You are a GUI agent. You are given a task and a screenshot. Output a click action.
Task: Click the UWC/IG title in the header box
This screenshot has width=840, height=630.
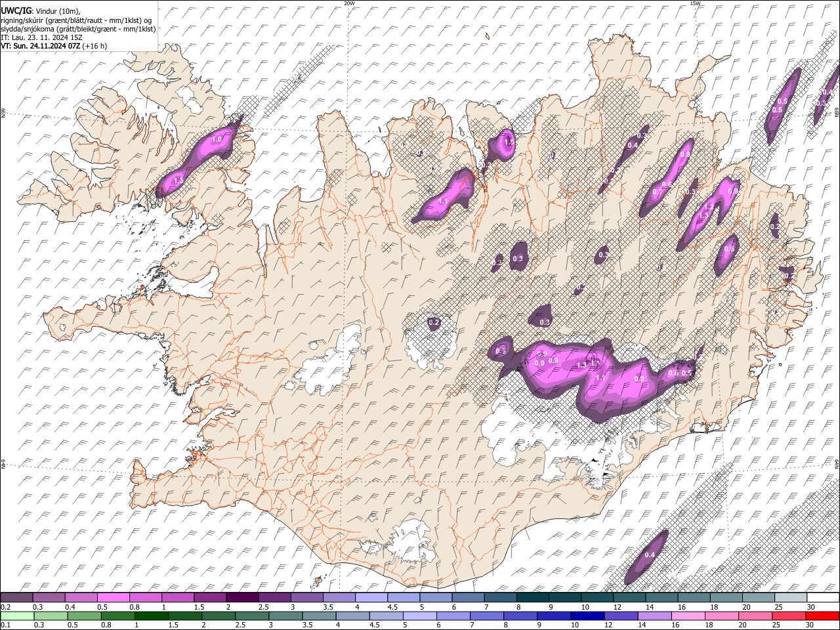point(16,11)
